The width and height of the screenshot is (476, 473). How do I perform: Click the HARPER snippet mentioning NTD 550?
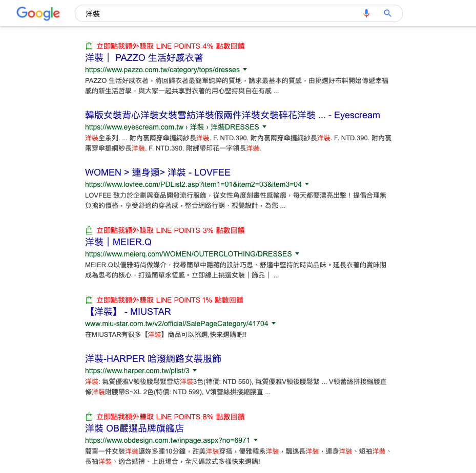point(236,386)
